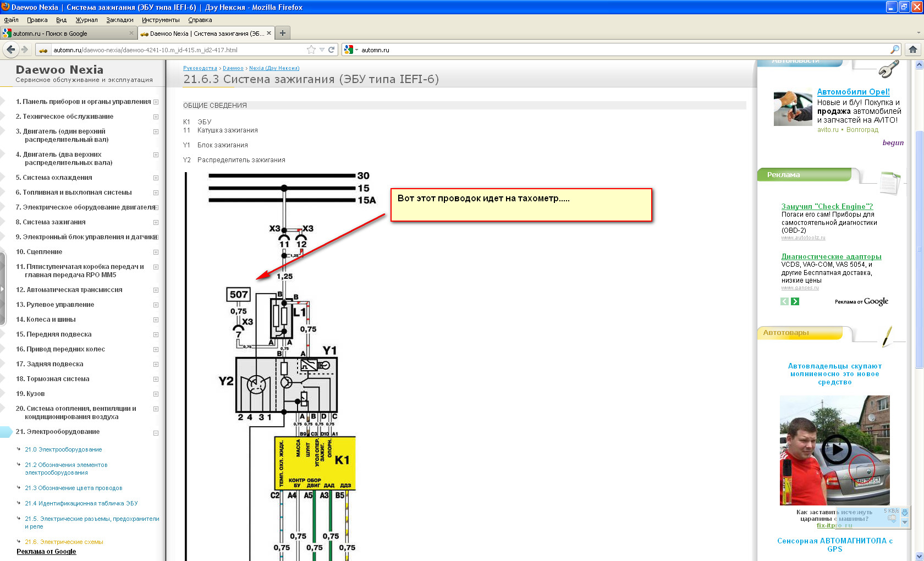The image size is (924, 561).
Task: Open the Закладки menu
Action: [x=119, y=20]
